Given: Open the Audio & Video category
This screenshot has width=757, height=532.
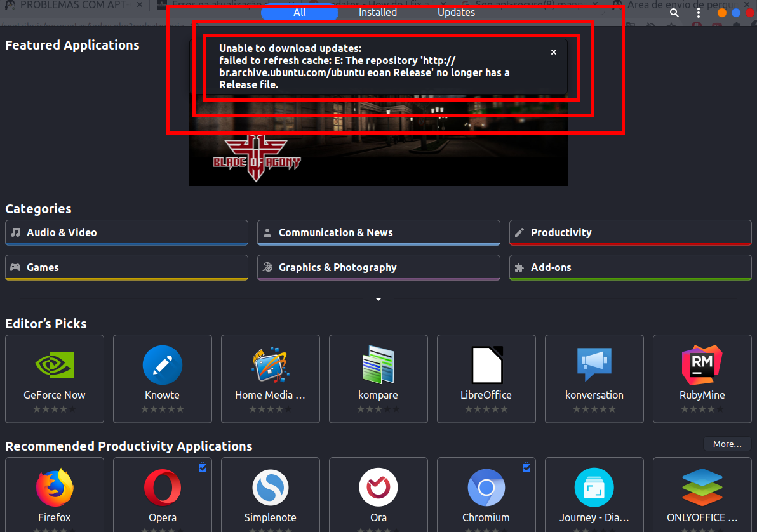Looking at the screenshot, I should 126,233.
